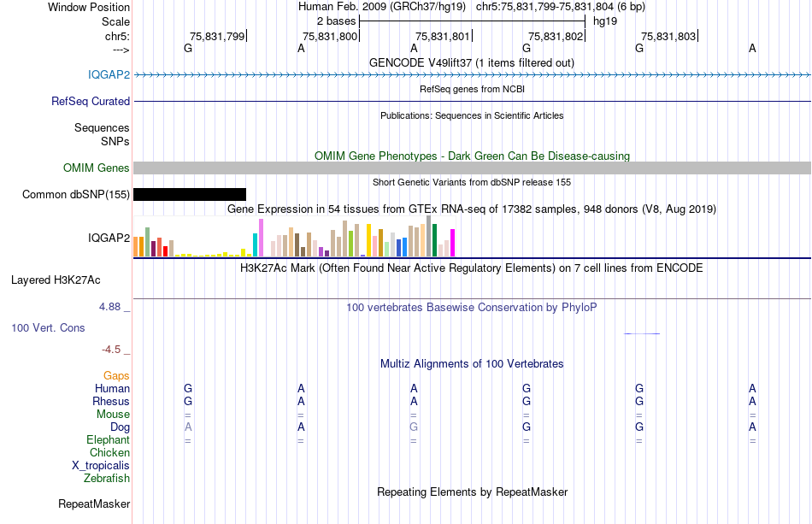Image resolution: width=812 pixels, height=524 pixels.
Task: Click the Layered H3K27Ac track label
Action: pos(56,280)
